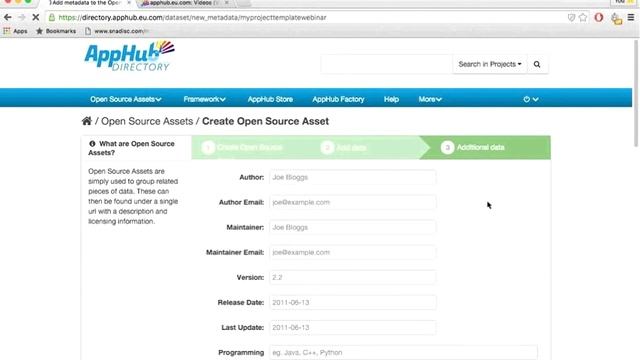
Task: Click the info icon beside What are Open Source Assets
Action: click(92, 144)
